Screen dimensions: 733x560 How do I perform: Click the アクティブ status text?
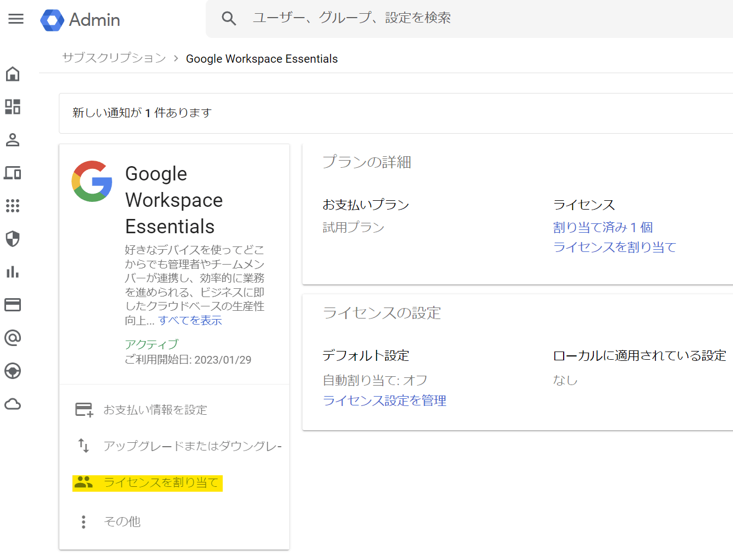click(x=152, y=344)
